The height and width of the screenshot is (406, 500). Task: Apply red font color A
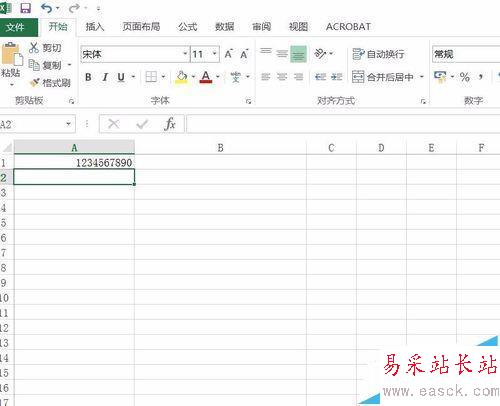206,77
